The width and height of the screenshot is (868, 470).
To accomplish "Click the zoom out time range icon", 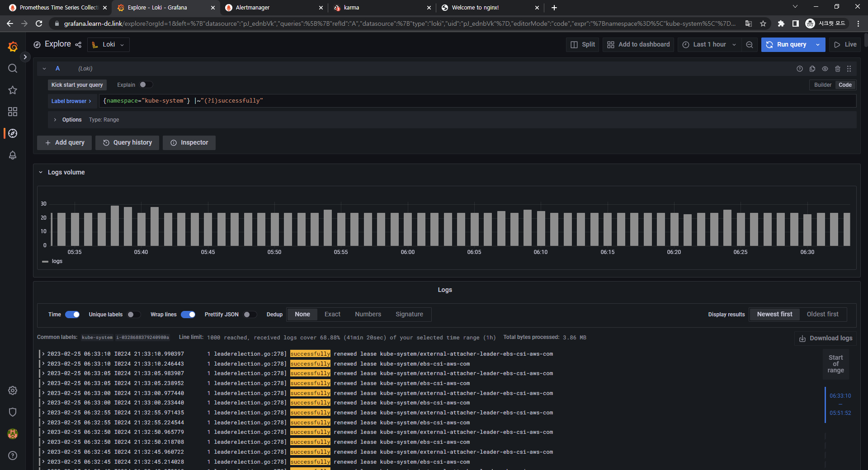I will click(x=750, y=45).
